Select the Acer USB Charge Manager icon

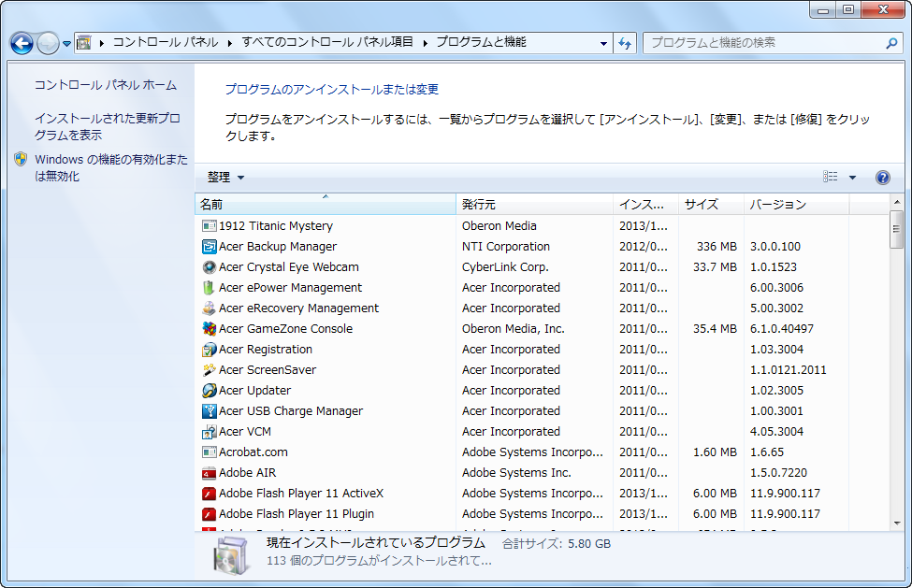pyautogui.click(x=209, y=411)
